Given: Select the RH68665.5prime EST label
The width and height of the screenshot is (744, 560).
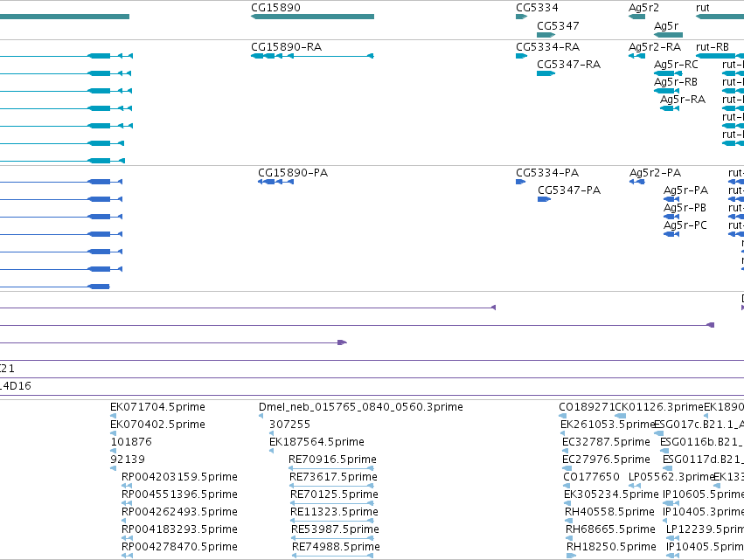Looking at the screenshot, I should [x=610, y=529].
